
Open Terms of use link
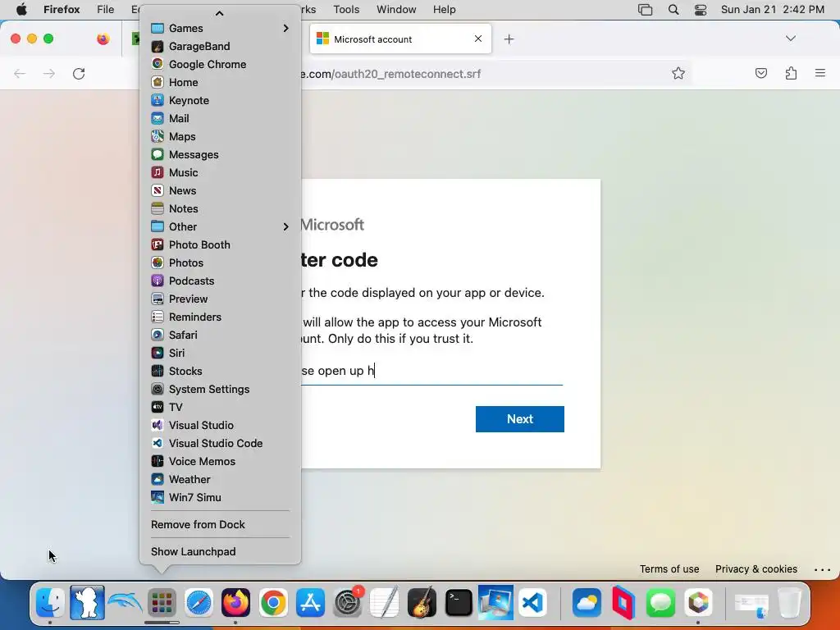669,569
